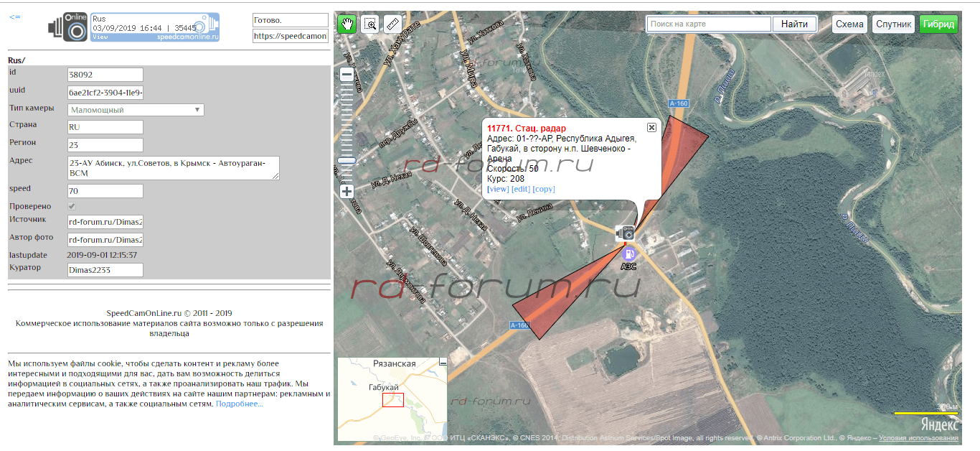Click the [copy] link in radar popup
The image size is (980, 451).
click(x=543, y=189)
